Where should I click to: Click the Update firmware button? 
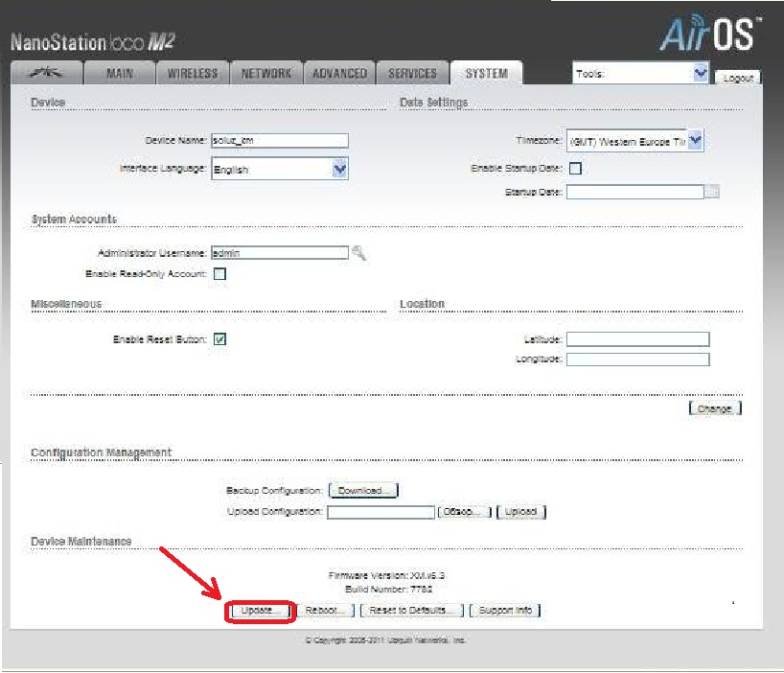(x=260, y=611)
